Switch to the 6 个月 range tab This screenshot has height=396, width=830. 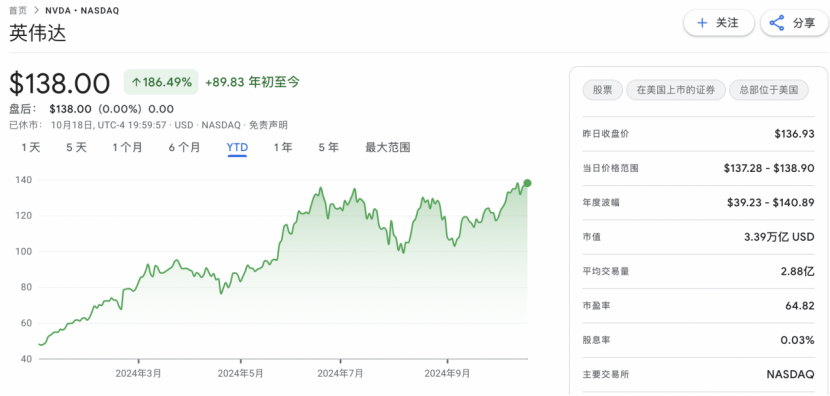pyautogui.click(x=184, y=148)
